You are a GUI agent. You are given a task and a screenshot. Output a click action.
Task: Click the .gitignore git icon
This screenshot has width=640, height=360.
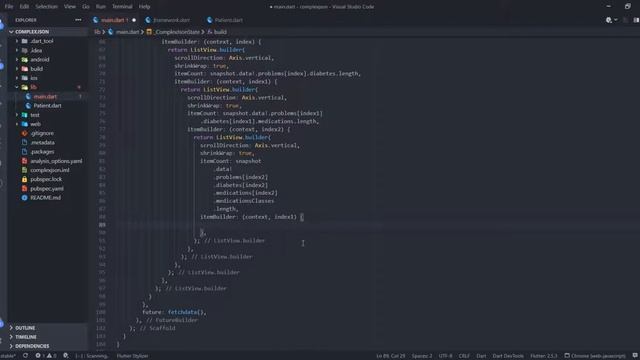(x=24, y=133)
